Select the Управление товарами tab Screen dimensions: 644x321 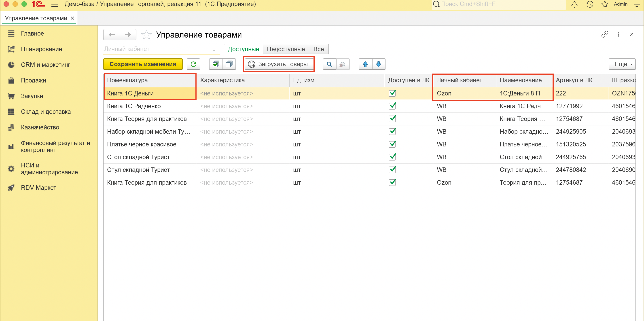click(36, 18)
